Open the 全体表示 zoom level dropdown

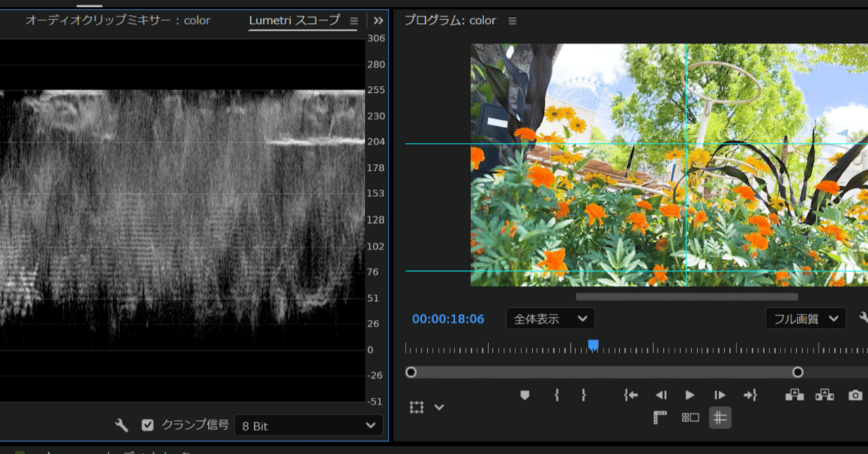[x=550, y=318]
